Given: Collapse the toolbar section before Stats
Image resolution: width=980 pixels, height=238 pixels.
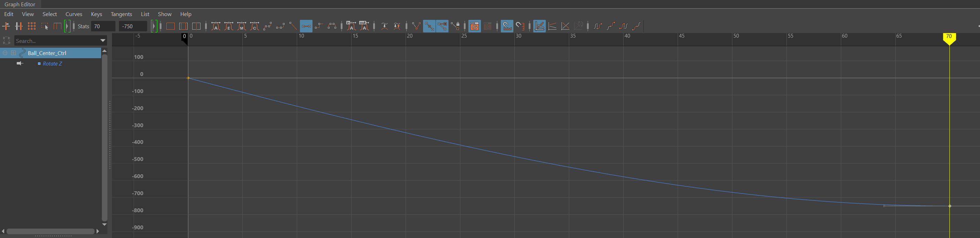Looking at the screenshot, I should pyautogui.click(x=67, y=26).
